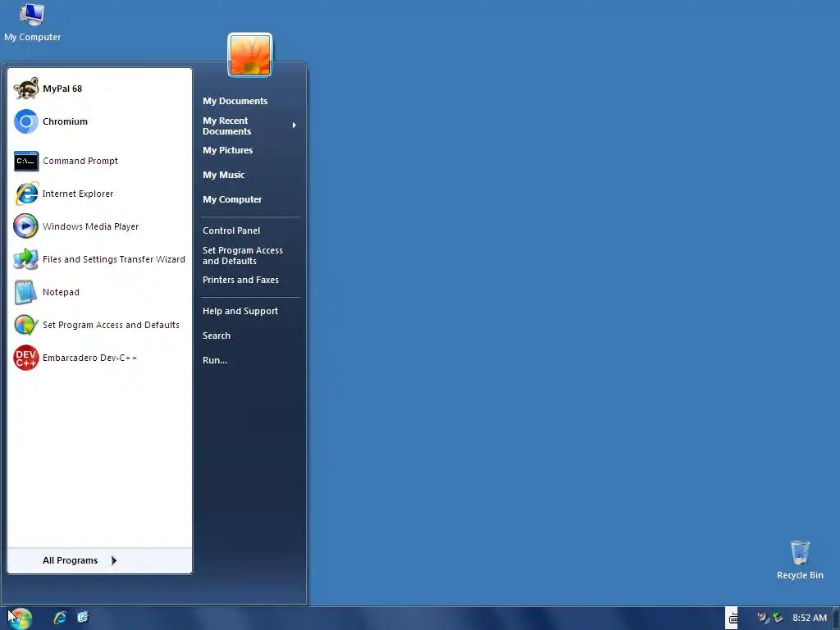Viewport: 840px width, 630px height.
Task: Click the second Quick Launch icon beside Internet Explorer
Action: click(83, 618)
